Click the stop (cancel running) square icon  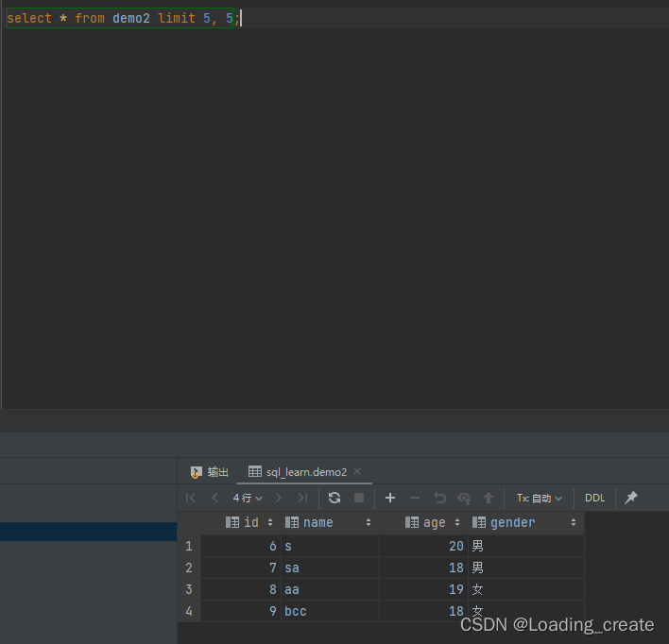click(x=359, y=498)
